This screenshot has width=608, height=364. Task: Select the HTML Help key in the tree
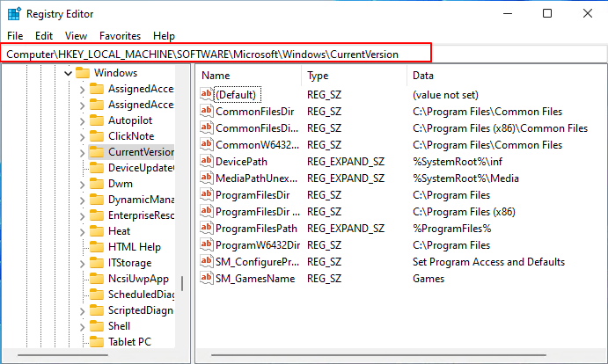click(x=134, y=247)
